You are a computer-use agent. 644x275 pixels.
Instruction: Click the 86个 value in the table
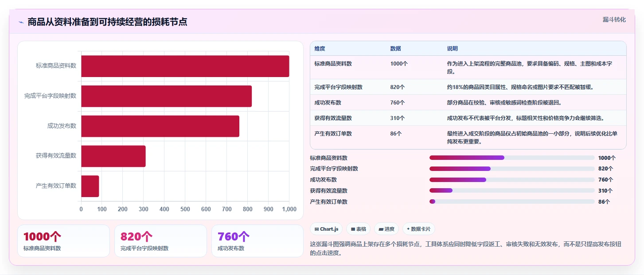pos(396,134)
